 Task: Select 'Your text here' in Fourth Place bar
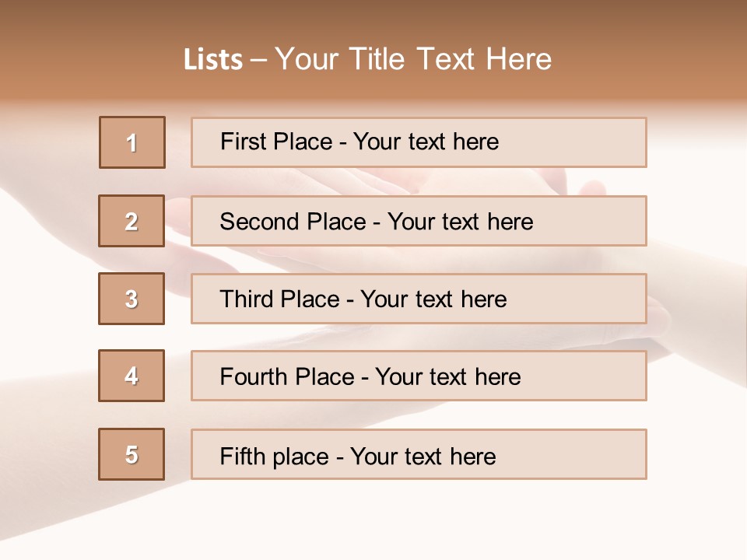click(447, 377)
